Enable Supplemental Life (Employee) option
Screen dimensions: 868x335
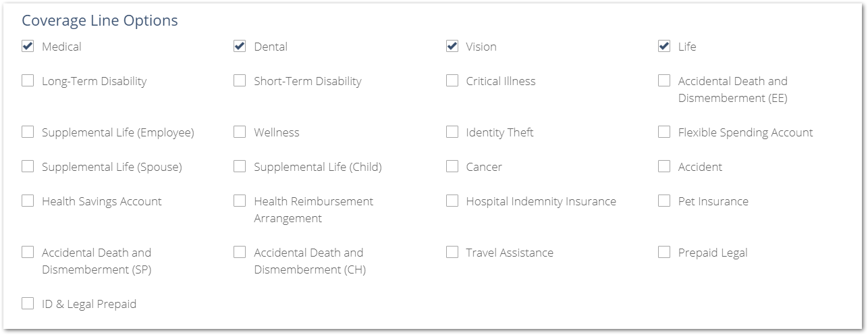[x=28, y=132]
